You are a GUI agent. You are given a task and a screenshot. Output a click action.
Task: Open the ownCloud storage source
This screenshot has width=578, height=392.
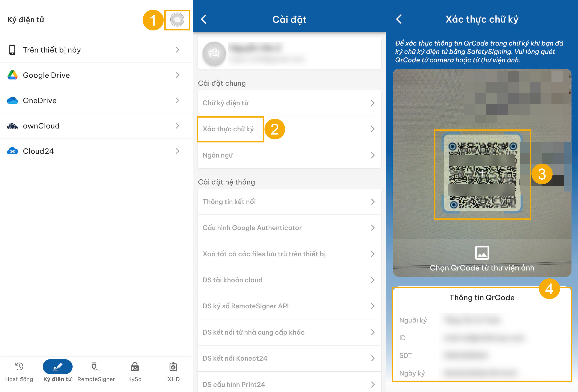pyautogui.click(x=41, y=126)
